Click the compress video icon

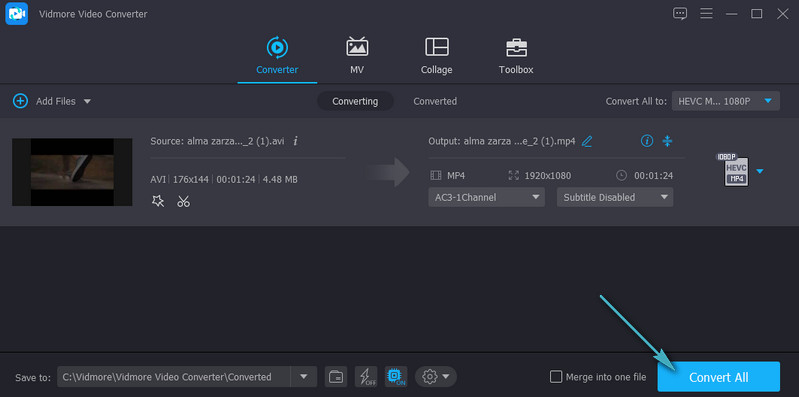coord(668,141)
